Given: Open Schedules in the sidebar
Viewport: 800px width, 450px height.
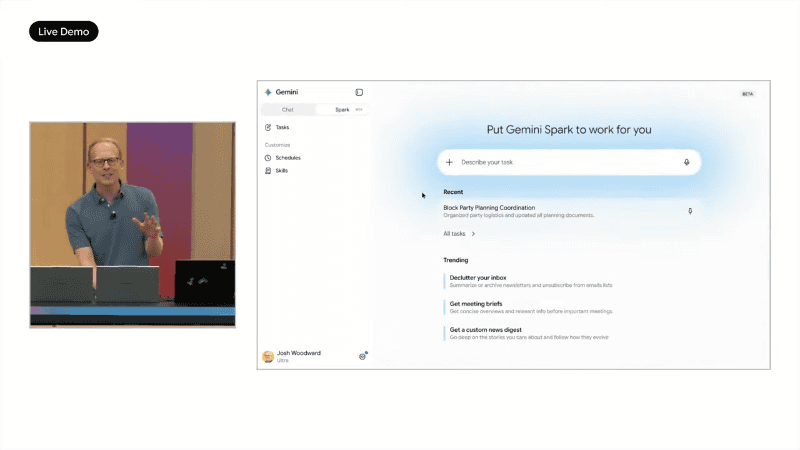Looking at the screenshot, I should tap(288, 158).
